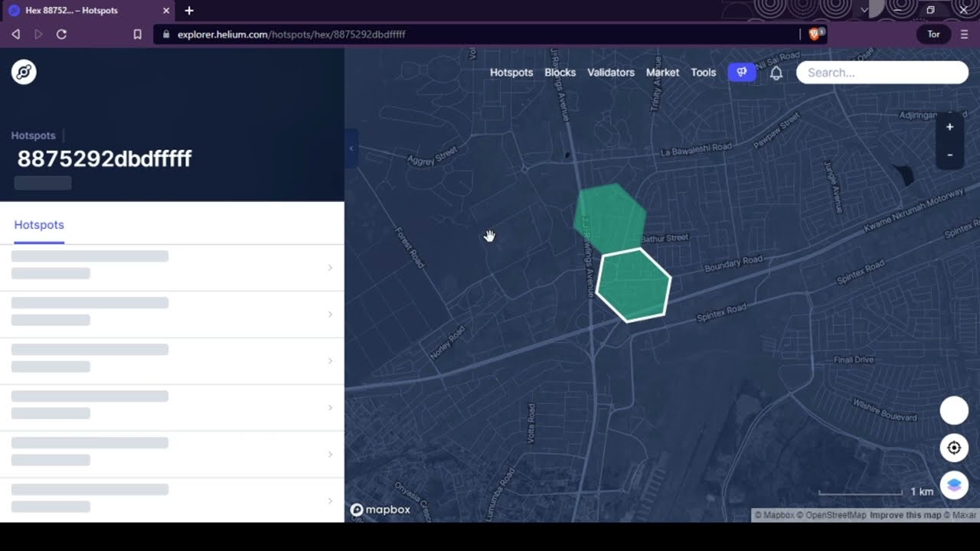Click the Maxar attribution link
This screenshot has height=551, width=980.
(x=961, y=515)
